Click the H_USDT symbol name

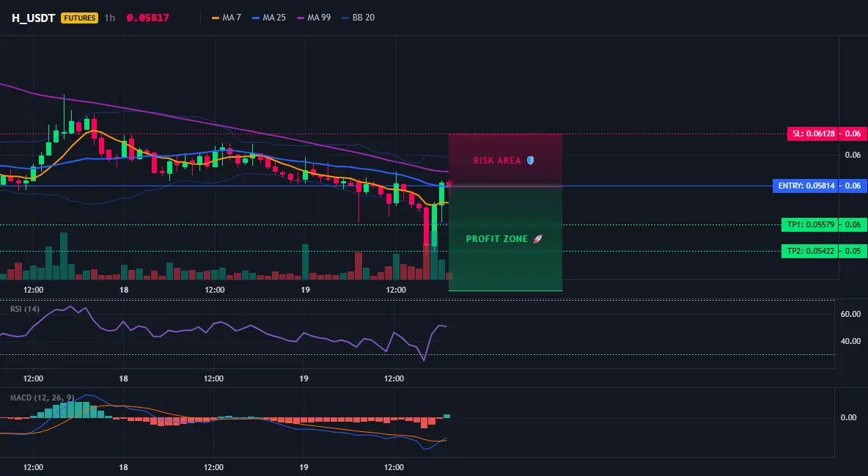click(33, 18)
